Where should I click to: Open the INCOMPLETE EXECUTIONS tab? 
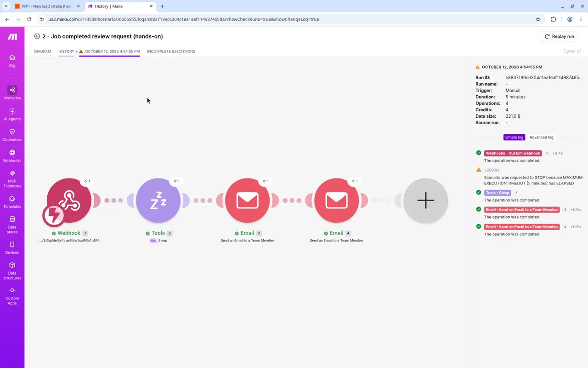coord(171,52)
